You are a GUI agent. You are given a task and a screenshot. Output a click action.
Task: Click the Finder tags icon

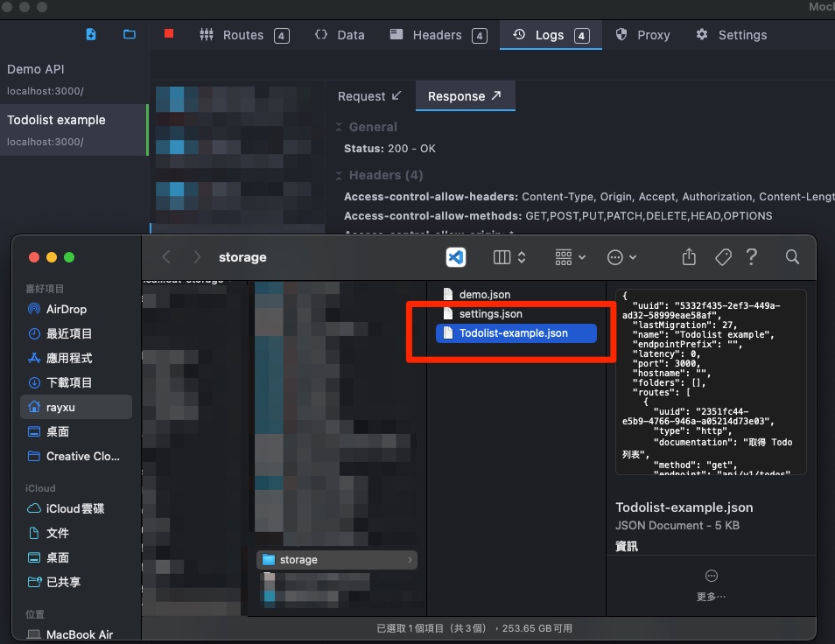[723, 257]
